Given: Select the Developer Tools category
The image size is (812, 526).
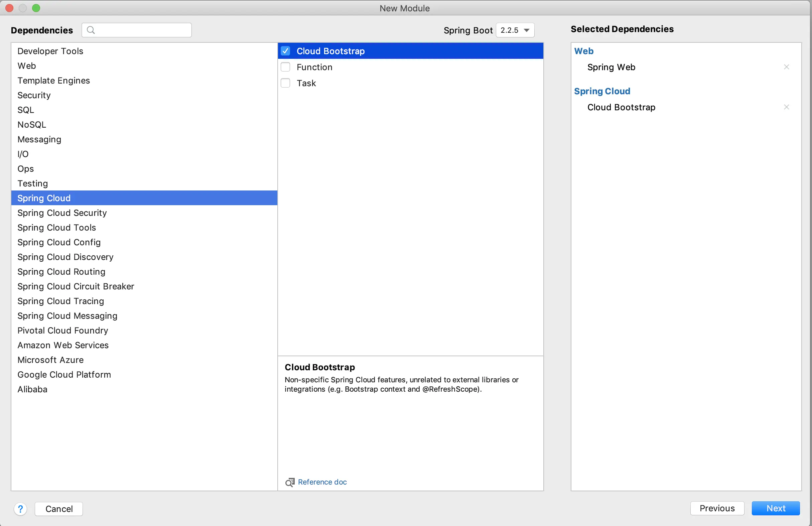Looking at the screenshot, I should pyautogui.click(x=50, y=51).
